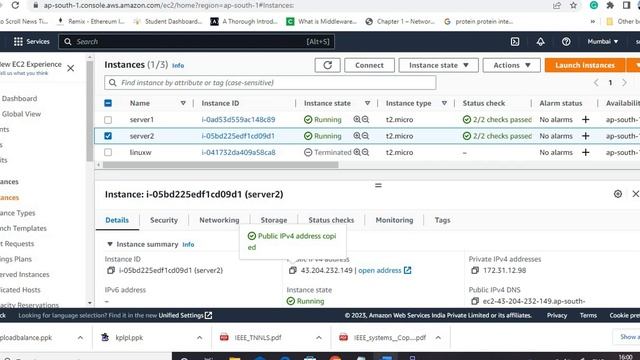Screen dimensions: 640x360
Task: Zoom out icon for server2 row
Action: click(x=365, y=136)
